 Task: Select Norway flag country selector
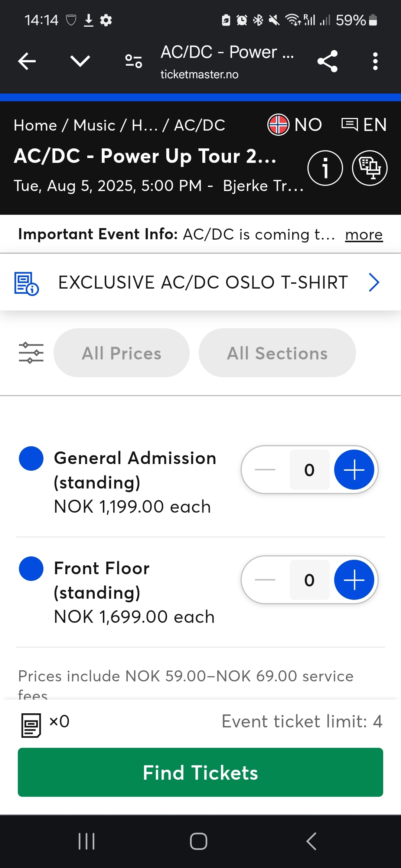pyautogui.click(x=295, y=125)
